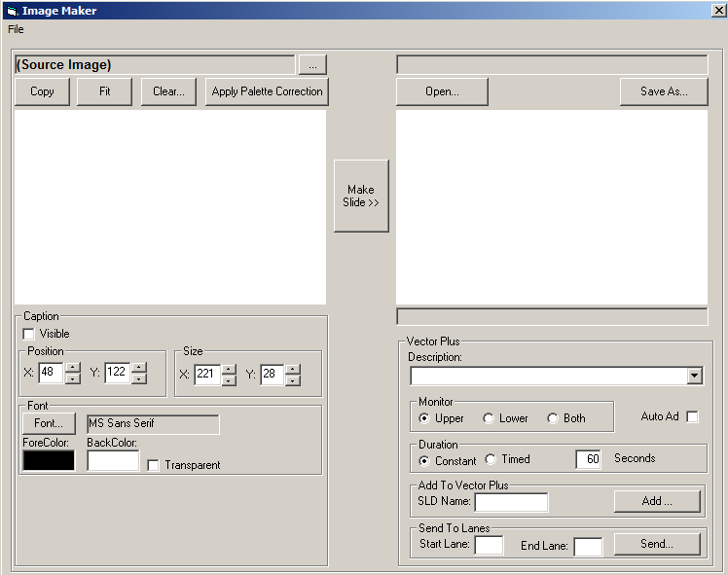Screen dimensions: 728x575
Task: Click the Size X field showing 221
Action: 206,375
